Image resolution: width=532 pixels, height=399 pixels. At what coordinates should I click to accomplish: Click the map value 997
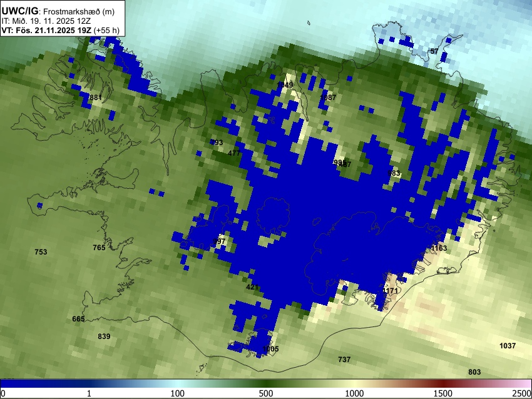pos(219,241)
